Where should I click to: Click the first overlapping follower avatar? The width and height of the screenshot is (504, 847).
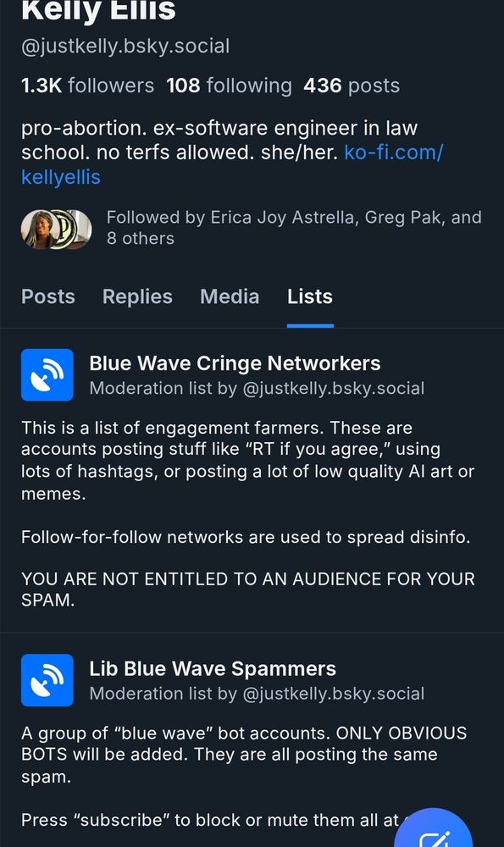pos(42,227)
